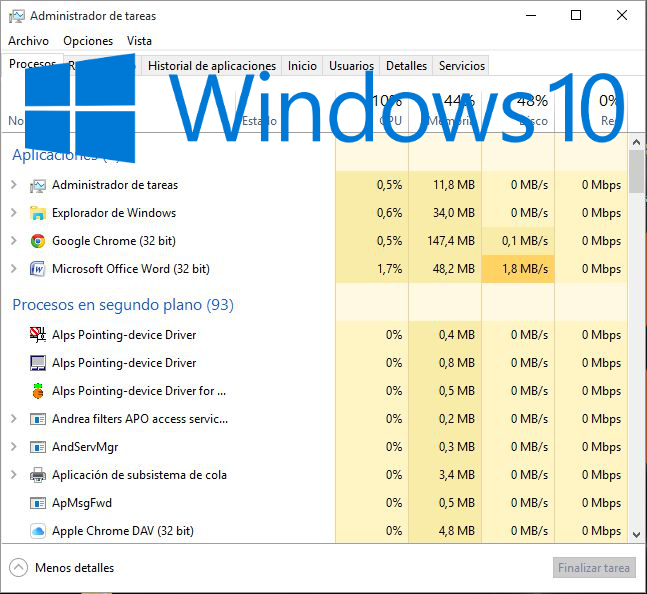This screenshot has width=647, height=594.
Task: Expand the AndServMgr row
Action: 14,447
